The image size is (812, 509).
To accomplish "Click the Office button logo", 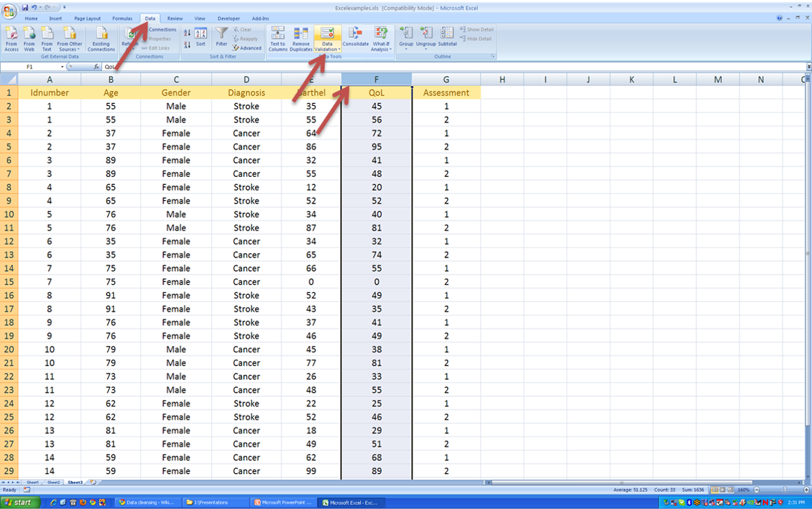I will click(9, 12).
